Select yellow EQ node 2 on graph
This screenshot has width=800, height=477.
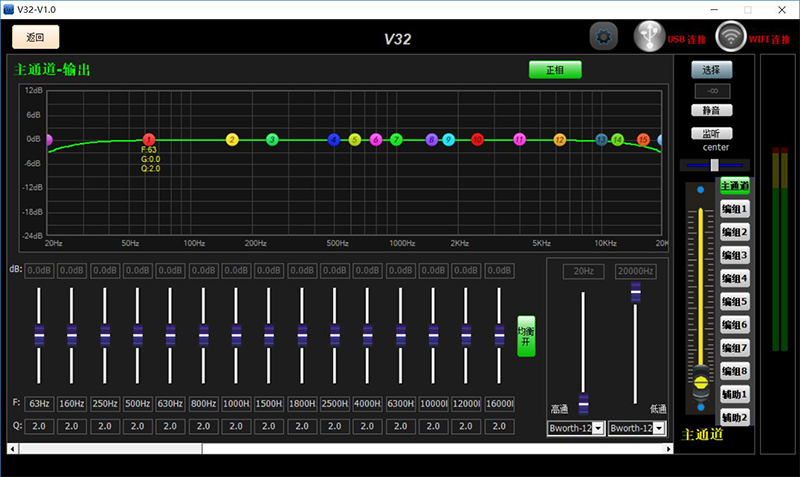coord(232,139)
